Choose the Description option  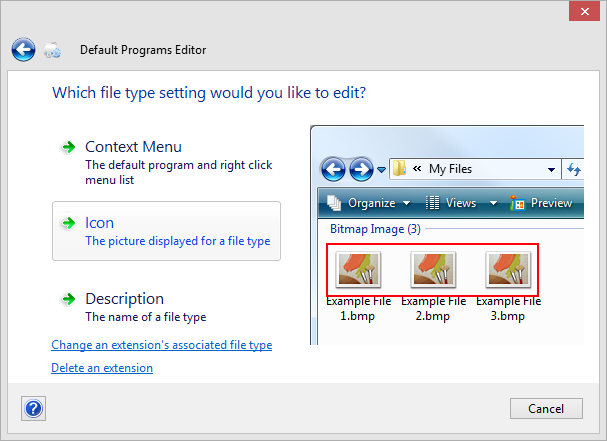coord(166,307)
